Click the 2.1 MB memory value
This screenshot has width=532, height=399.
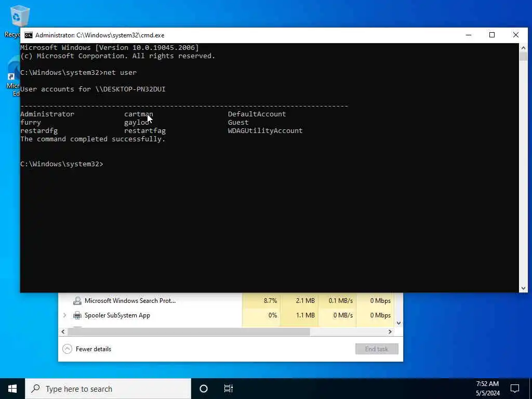305,301
